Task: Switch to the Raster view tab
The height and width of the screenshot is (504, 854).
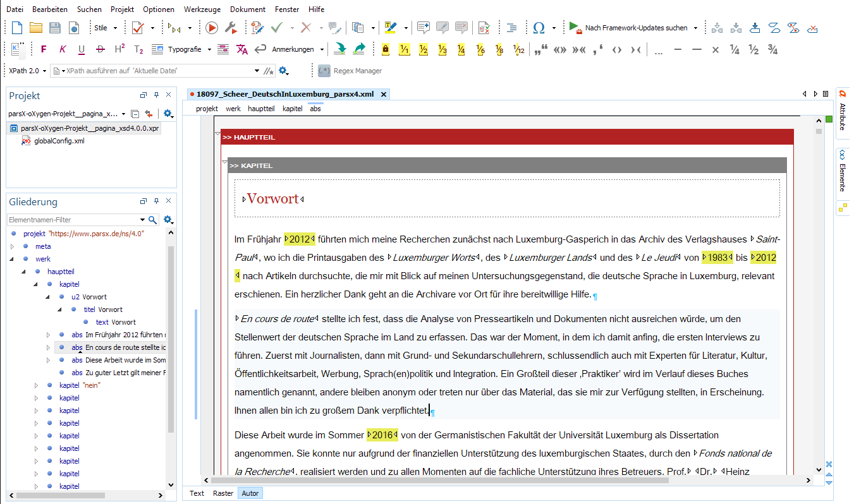Action: (x=223, y=493)
